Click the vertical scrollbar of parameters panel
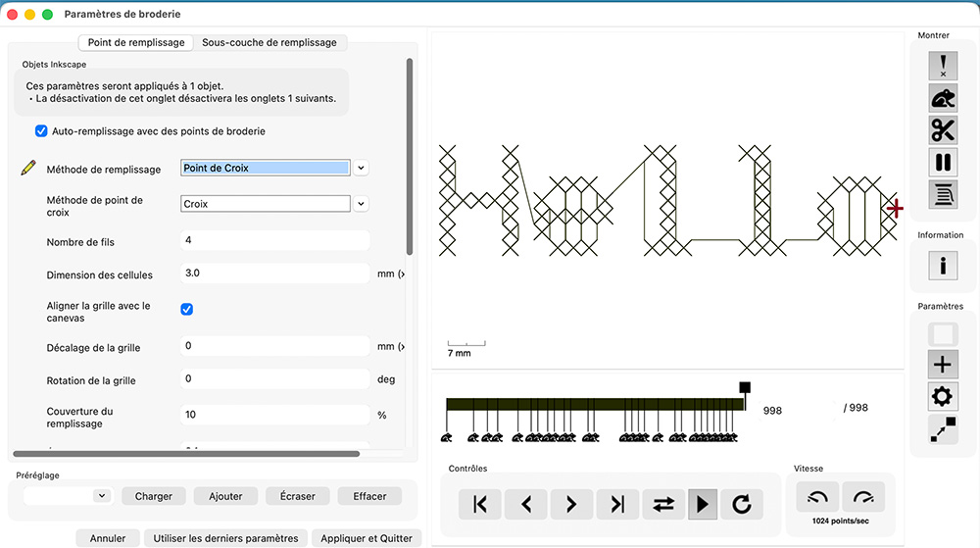This screenshot has height=548, width=980. 410,156
